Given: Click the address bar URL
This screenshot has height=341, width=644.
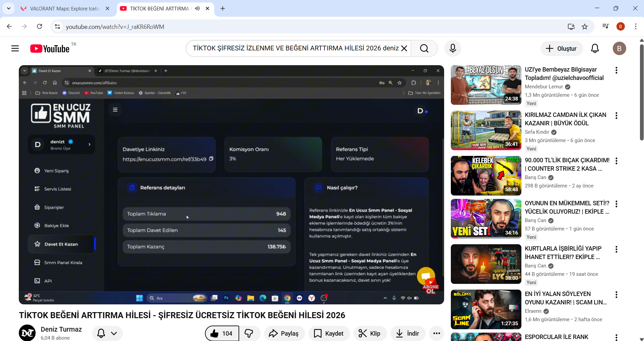Looking at the screenshot, I should click(115, 27).
